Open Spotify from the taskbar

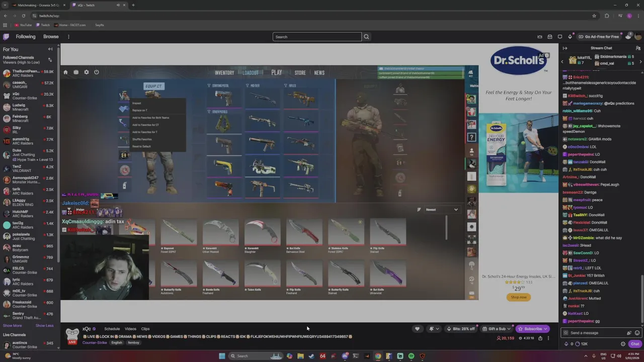click(411, 356)
